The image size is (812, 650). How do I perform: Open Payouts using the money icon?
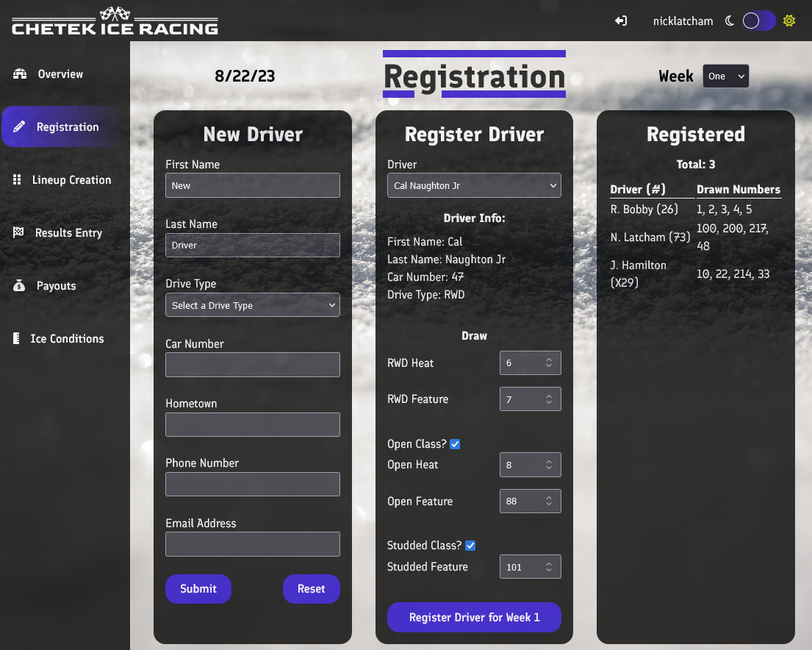tap(18, 285)
